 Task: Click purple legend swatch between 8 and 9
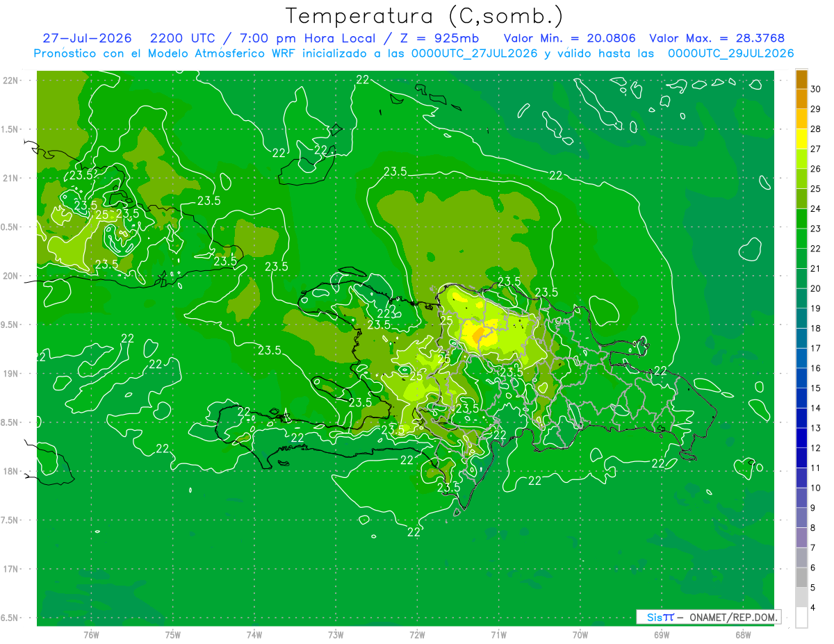(801, 518)
